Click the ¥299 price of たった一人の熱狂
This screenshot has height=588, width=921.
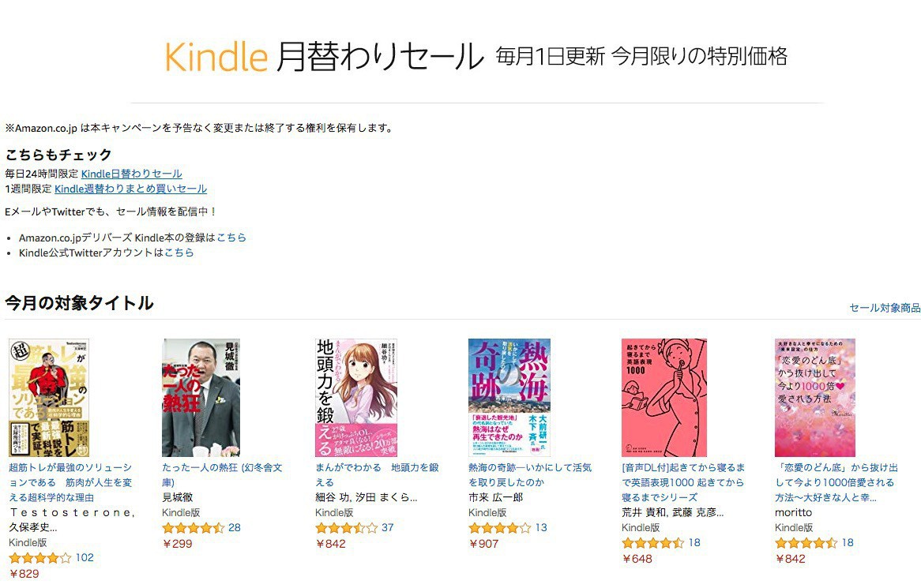(x=178, y=544)
